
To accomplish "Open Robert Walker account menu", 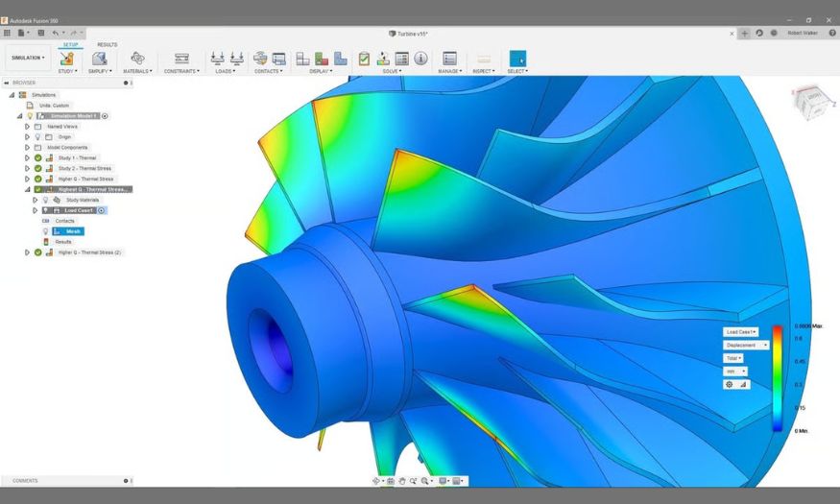I will click(x=803, y=34).
